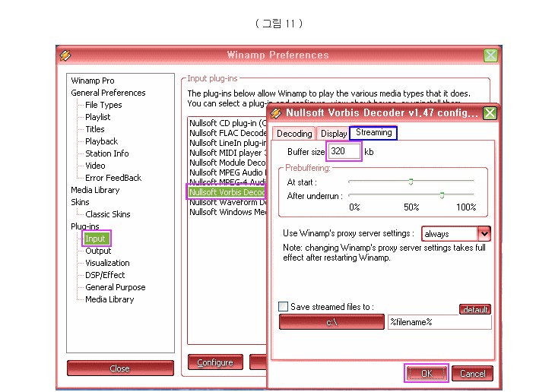Viewport: 536px width, 392px height.
Task: Click the default button
Action: [475, 309]
